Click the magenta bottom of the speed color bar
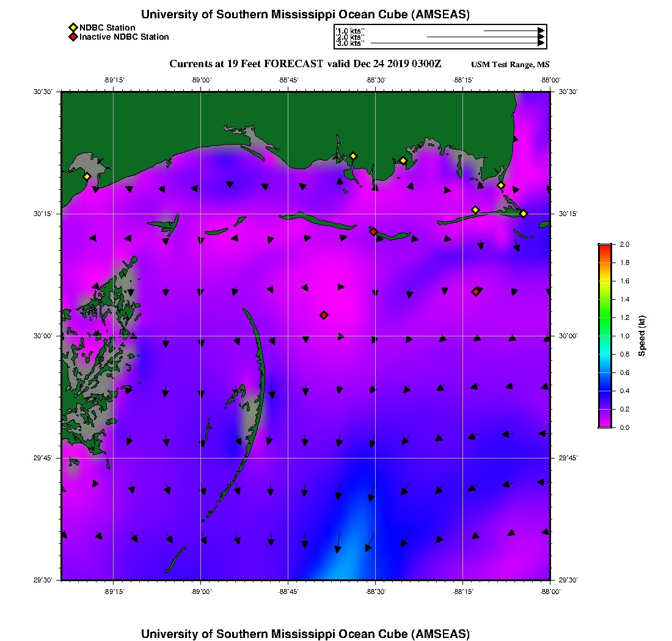Viewport: 672px width, 641px height. click(604, 425)
